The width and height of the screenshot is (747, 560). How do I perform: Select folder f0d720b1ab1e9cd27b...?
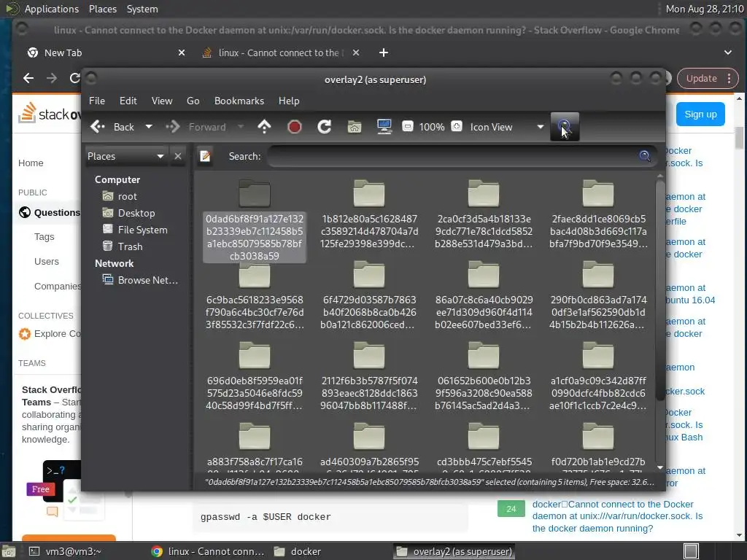598,447
